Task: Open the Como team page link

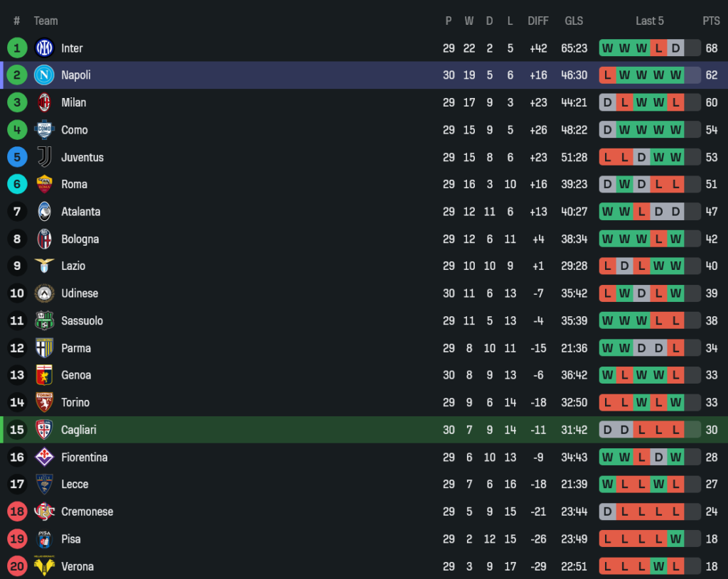Action: point(74,130)
